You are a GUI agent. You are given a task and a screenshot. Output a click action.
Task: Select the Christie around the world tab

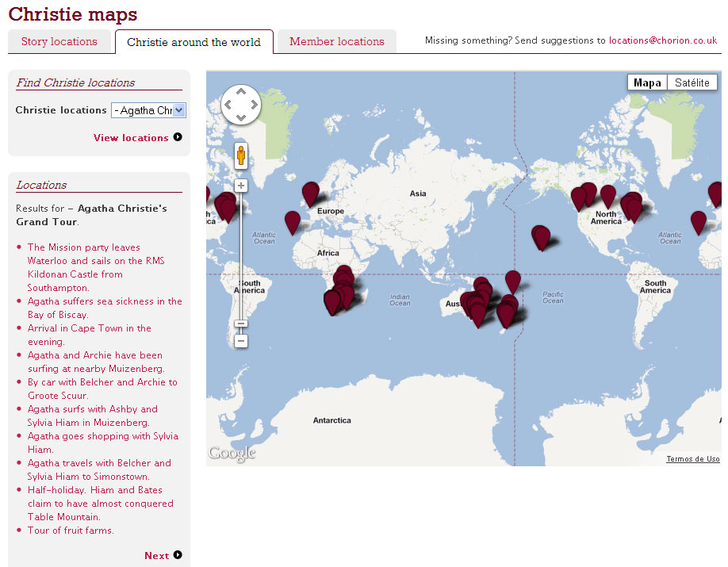point(194,42)
